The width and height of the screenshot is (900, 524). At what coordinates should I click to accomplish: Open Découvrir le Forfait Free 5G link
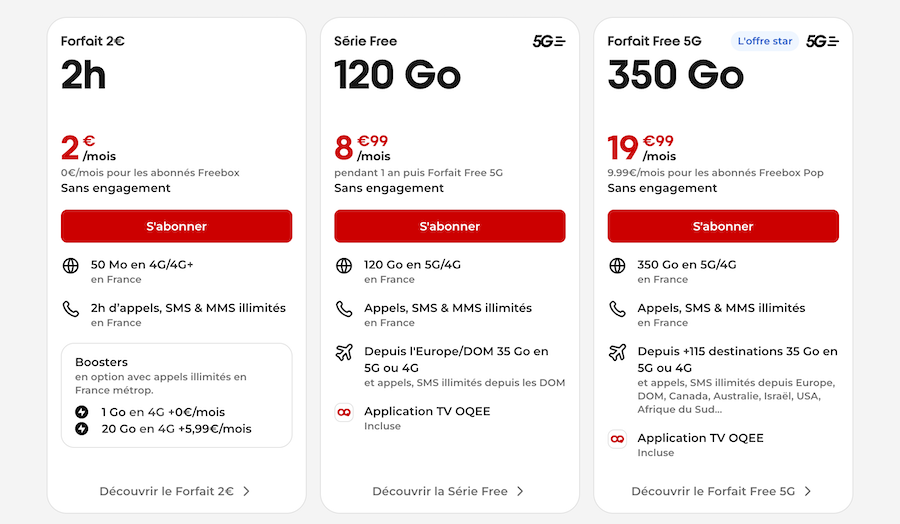tap(721, 491)
